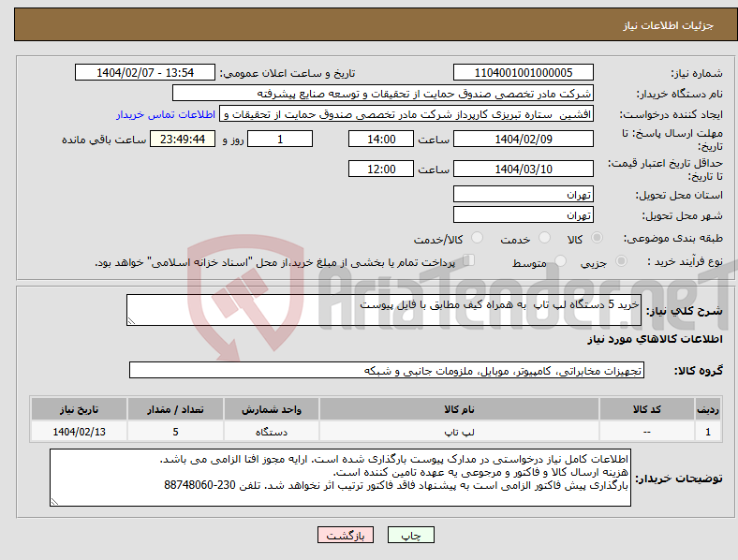The image size is (738, 560).
Task: Click the announcement date field 1404/02/07 - 13:54
Action: point(145,73)
